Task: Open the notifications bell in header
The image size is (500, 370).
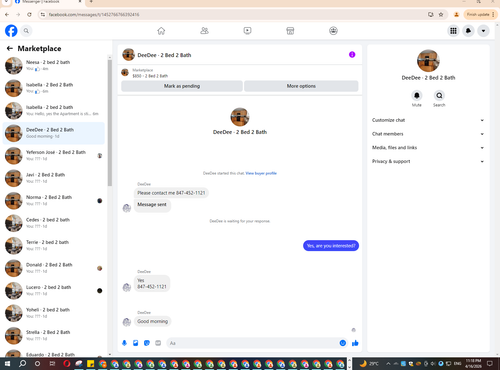Action: 468,31
